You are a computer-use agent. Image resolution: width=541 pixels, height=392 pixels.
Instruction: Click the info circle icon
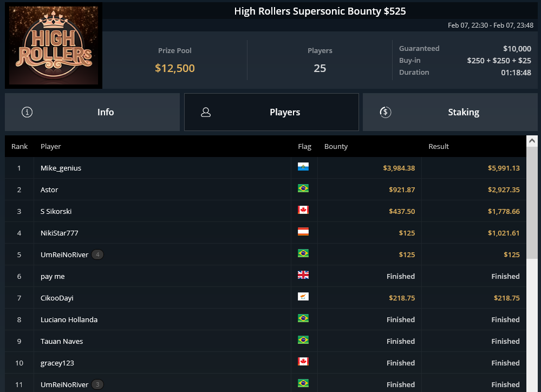pos(27,112)
